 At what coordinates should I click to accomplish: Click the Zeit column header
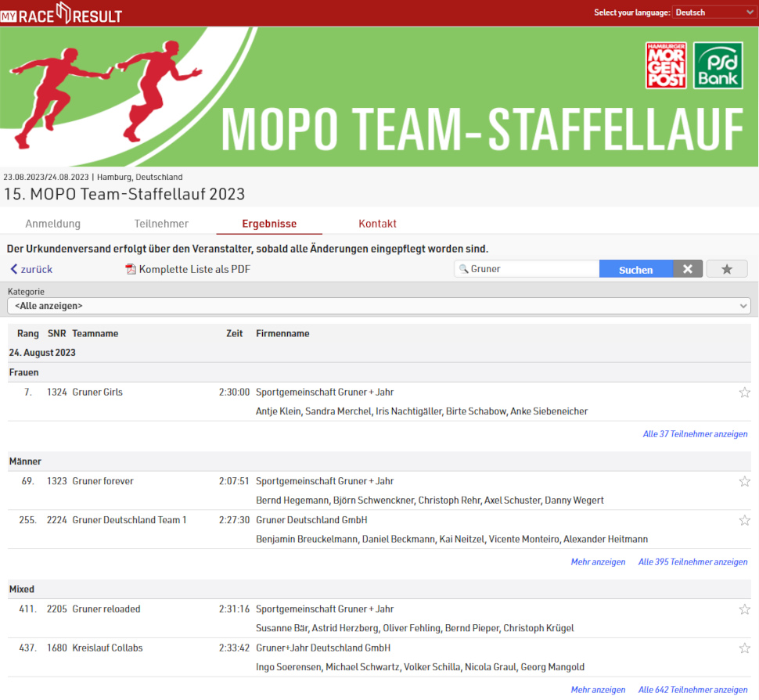(234, 333)
